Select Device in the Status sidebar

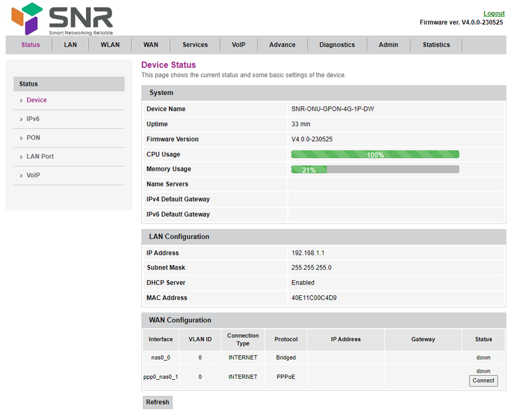[36, 100]
